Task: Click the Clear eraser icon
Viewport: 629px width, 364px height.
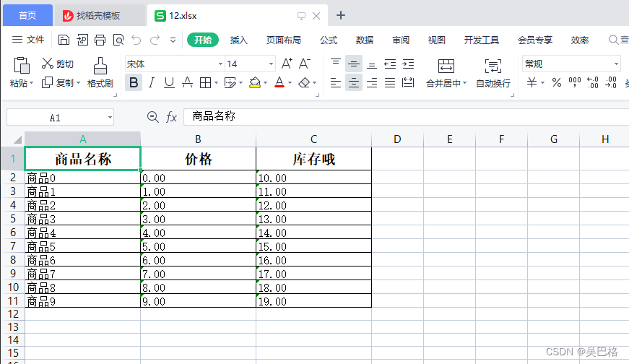Action: click(305, 82)
